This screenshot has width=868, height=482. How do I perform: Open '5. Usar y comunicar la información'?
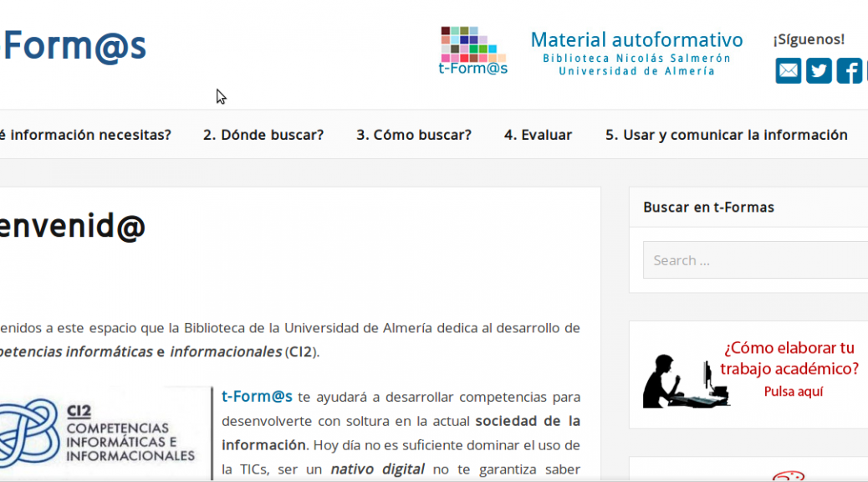pos(726,135)
